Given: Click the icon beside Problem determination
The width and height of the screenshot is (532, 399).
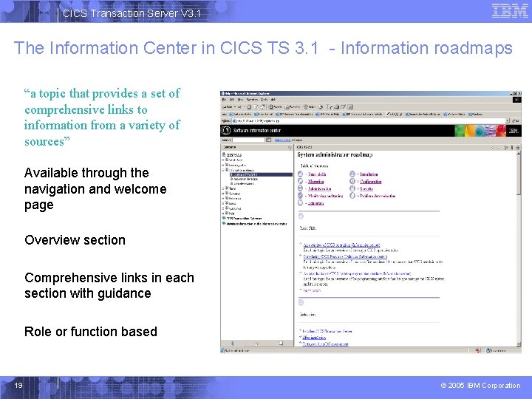Looking at the screenshot, I should [352, 196].
